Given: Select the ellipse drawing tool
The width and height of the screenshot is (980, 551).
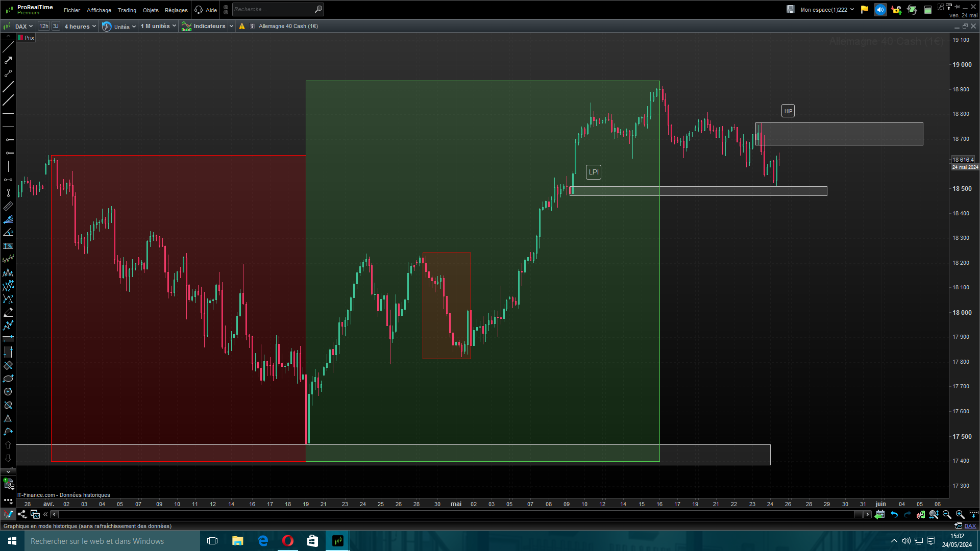Looking at the screenshot, I should [8, 379].
